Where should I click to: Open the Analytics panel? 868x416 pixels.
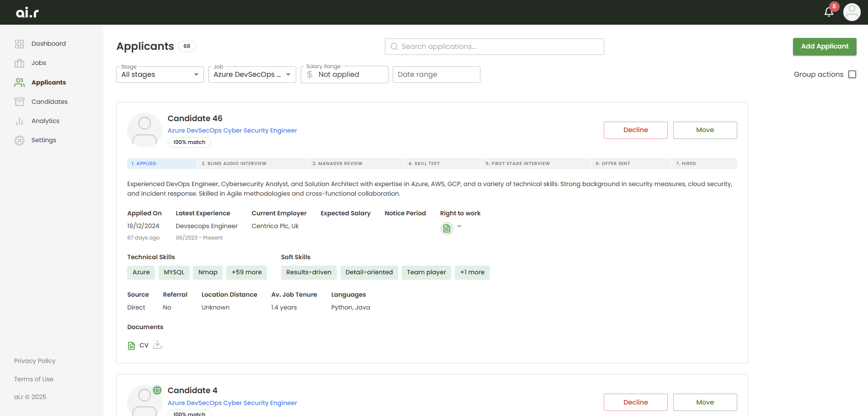pos(45,121)
